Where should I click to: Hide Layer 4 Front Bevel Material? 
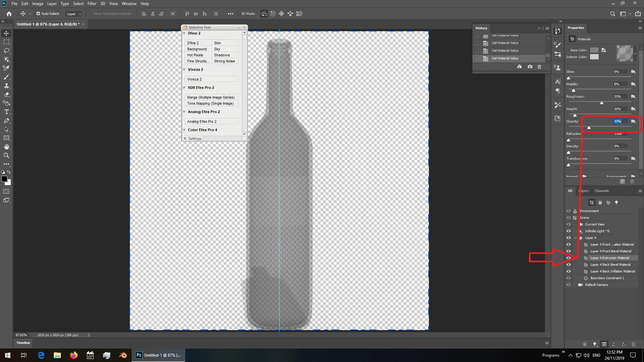[x=568, y=251]
